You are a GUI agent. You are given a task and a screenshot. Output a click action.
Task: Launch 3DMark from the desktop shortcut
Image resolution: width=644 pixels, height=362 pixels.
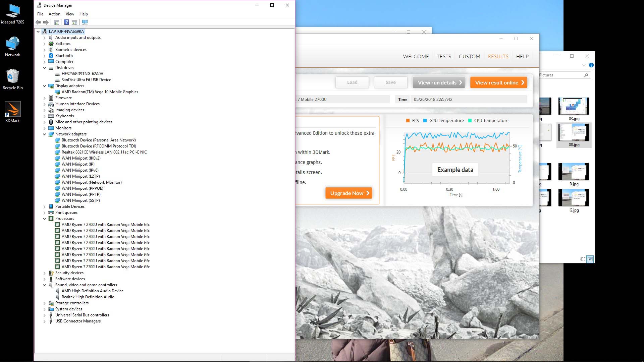(x=13, y=112)
